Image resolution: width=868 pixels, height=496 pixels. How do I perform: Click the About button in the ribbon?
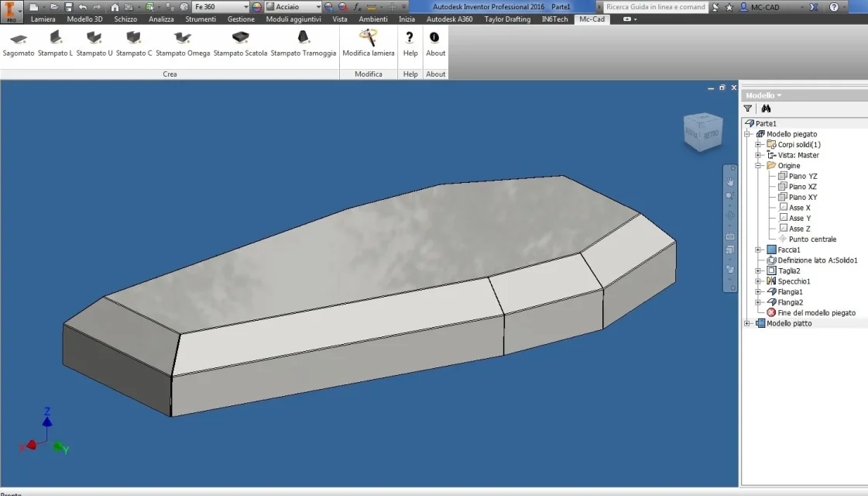[435, 43]
